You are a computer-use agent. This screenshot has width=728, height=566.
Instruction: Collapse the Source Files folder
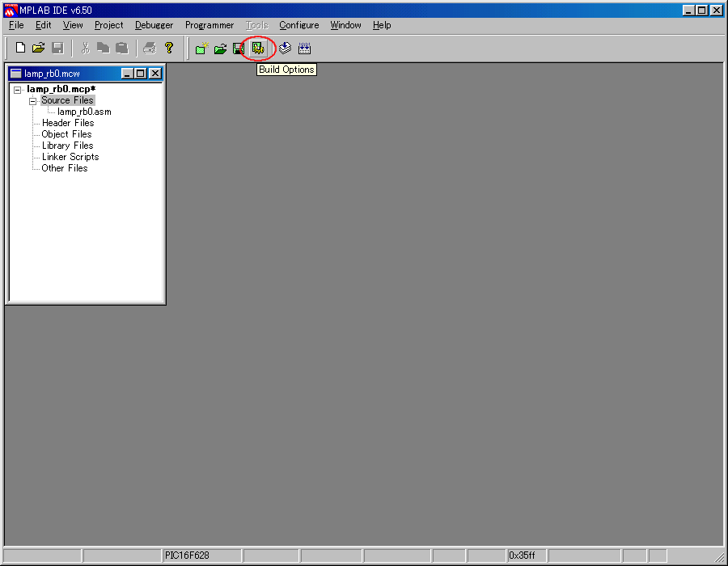(x=32, y=101)
